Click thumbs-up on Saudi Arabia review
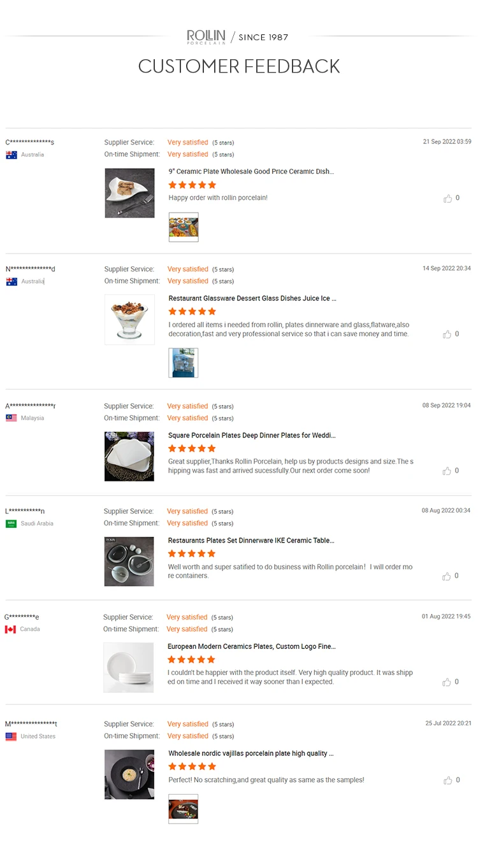 point(447,576)
